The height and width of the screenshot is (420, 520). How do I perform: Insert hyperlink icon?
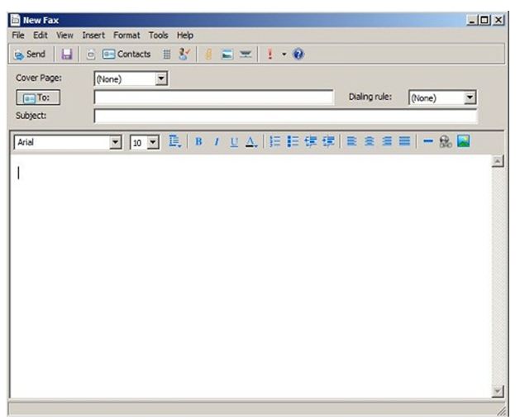(446, 141)
